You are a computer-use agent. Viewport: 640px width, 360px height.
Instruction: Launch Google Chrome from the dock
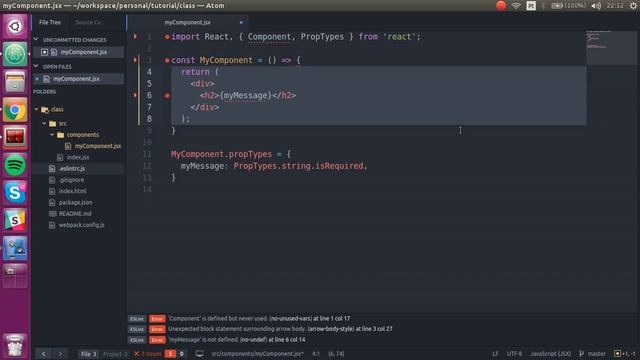click(15, 109)
